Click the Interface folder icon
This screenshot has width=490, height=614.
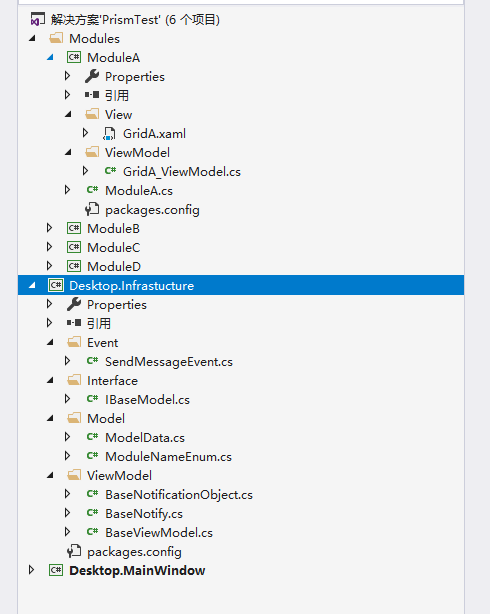pyautogui.click(x=74, y=380)
